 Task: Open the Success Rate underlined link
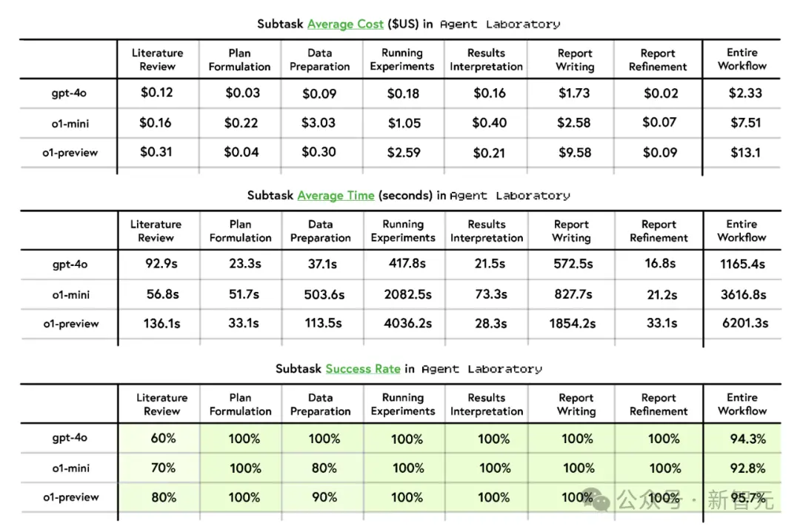363,369
